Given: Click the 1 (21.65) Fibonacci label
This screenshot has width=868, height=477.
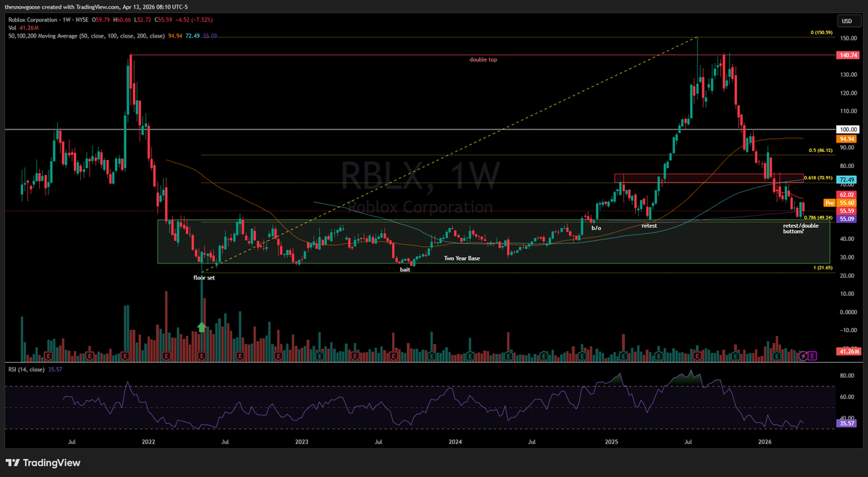Looking at the screenshot, I should coord(823,269).
